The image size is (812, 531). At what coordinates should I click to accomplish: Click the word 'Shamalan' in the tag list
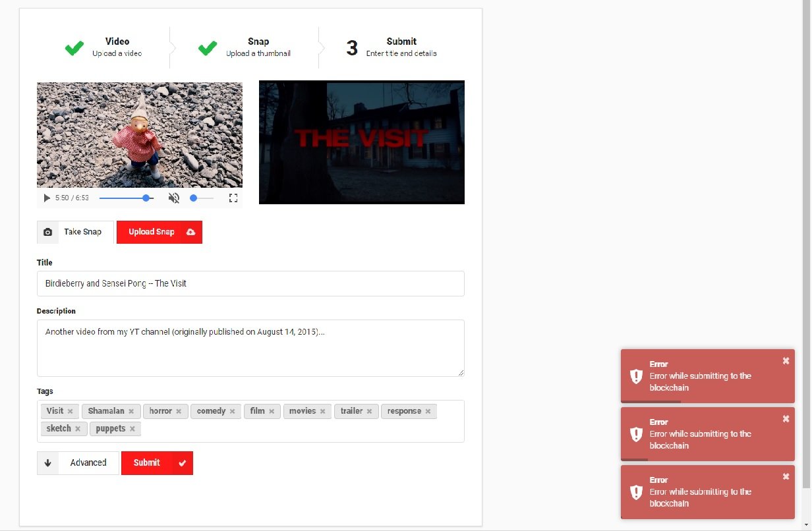point(106,411)
